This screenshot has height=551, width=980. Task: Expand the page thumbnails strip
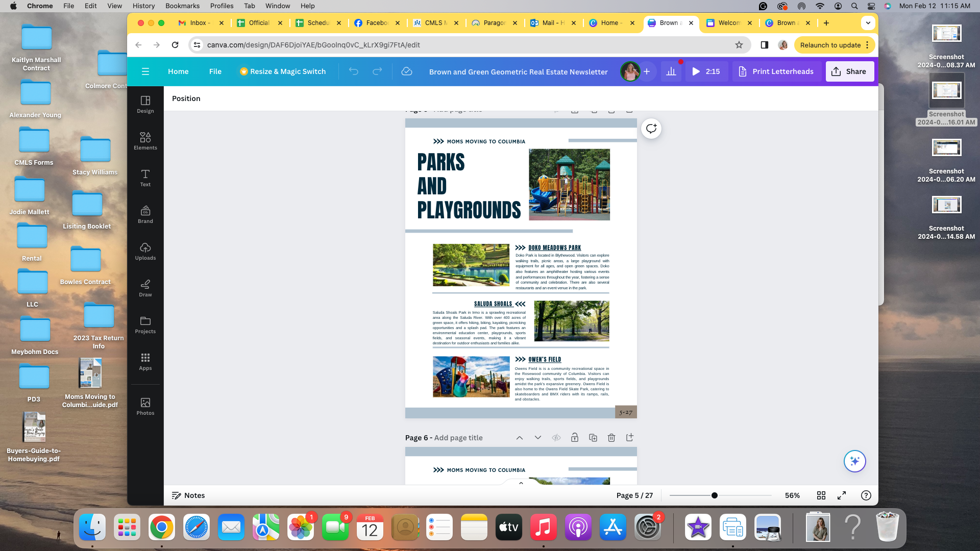pyautogui.click(x=521, y=483)
